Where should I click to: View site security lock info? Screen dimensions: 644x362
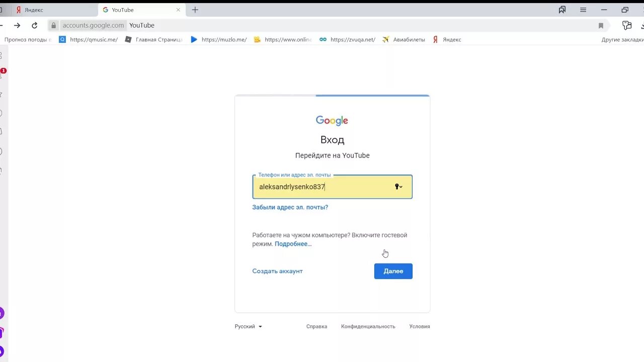click(54, 25)
